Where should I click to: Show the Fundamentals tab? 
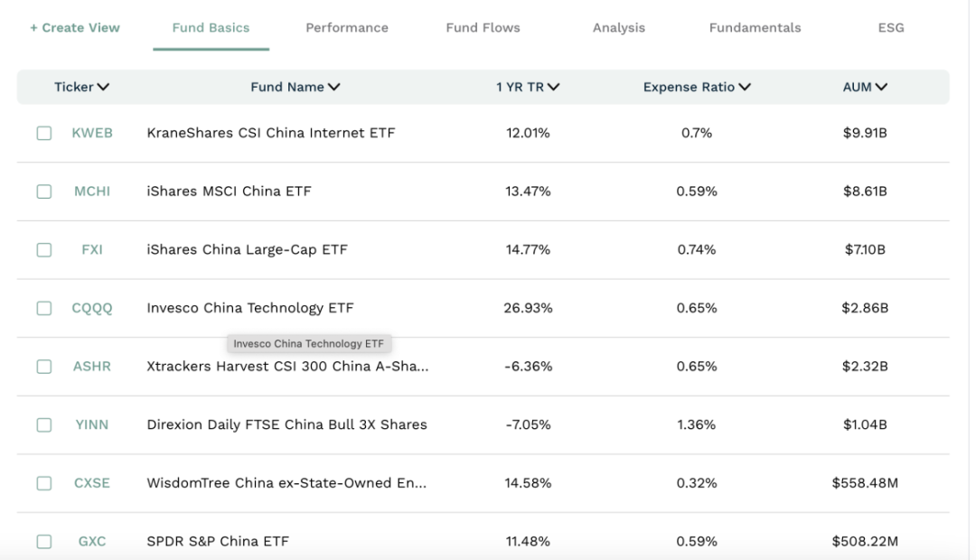755,28
